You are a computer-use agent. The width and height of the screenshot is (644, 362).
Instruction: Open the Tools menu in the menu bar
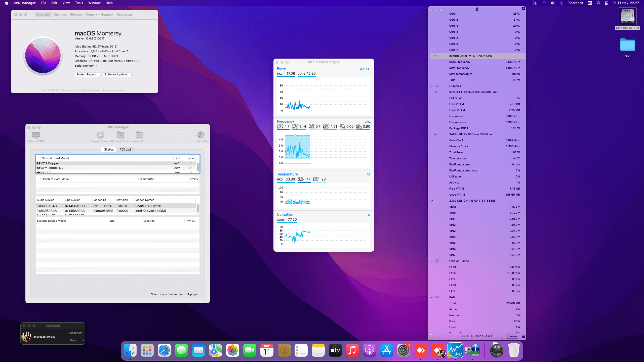point(79,3)
